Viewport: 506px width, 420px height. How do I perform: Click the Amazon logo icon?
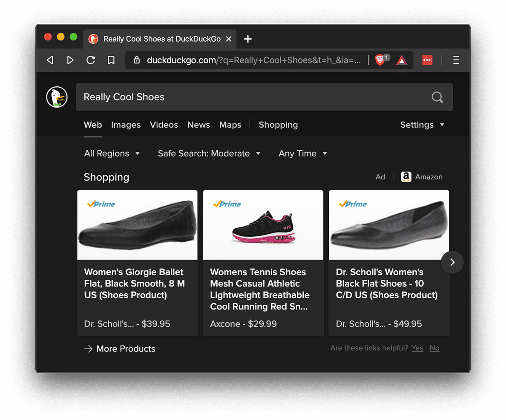tap(406, 177)
